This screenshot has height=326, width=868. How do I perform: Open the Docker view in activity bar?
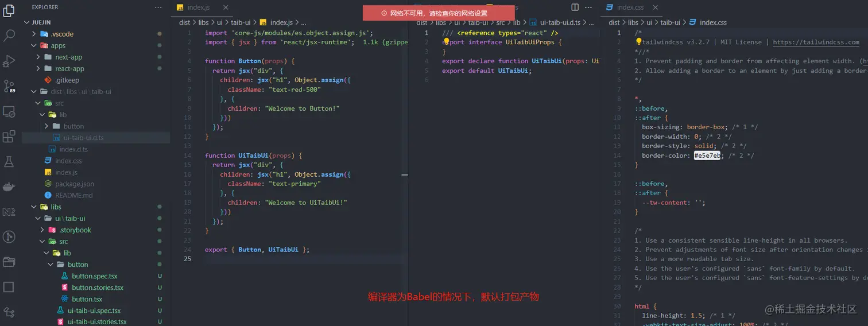point(9,187)
